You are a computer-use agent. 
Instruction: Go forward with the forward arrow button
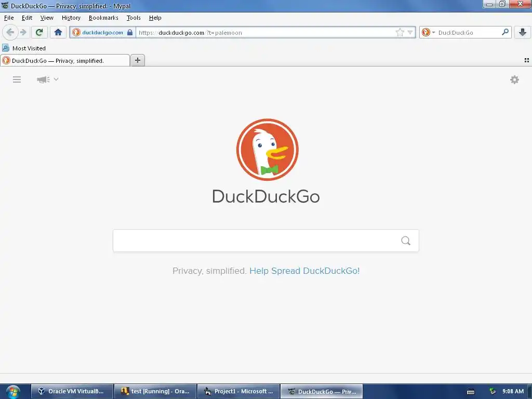tap(23, 33)
